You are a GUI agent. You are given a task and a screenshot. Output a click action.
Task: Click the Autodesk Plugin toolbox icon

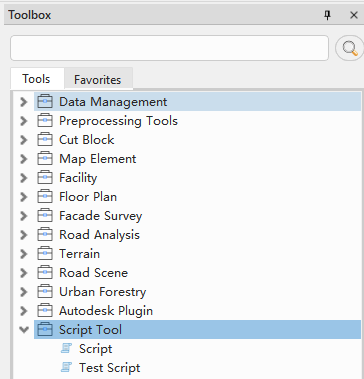click(x=45, y=311)
